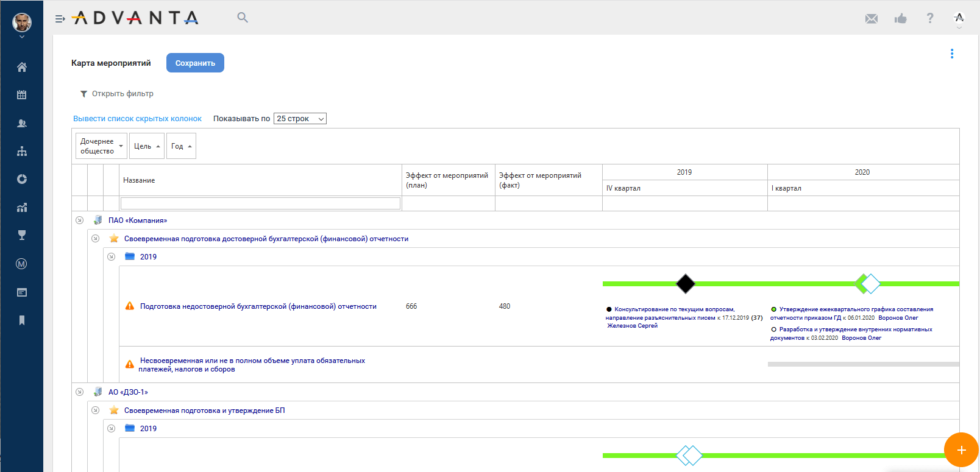The image size is (980, 472).
Task: Open the calendar icon in the sidebar
Action: coord(22,95)
